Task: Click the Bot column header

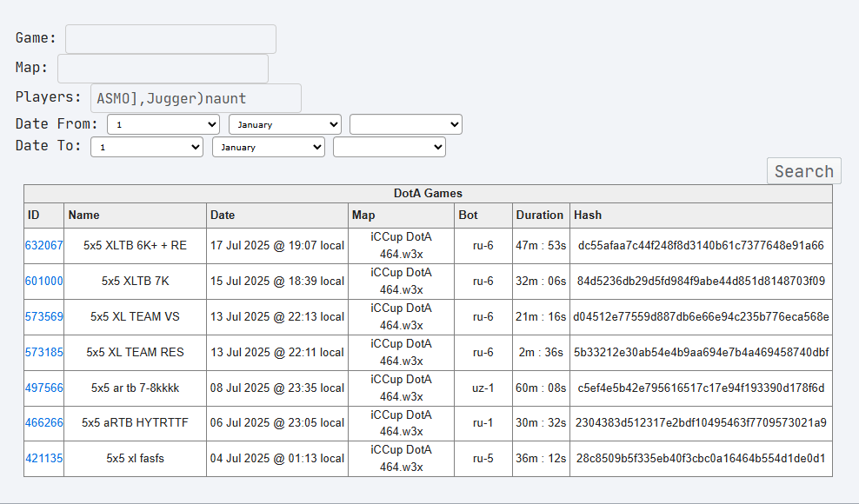Action: [x=483, y=216]
